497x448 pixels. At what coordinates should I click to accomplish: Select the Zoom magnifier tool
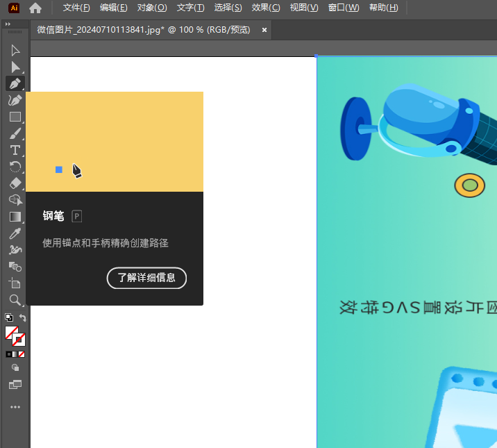pos(15,300)
